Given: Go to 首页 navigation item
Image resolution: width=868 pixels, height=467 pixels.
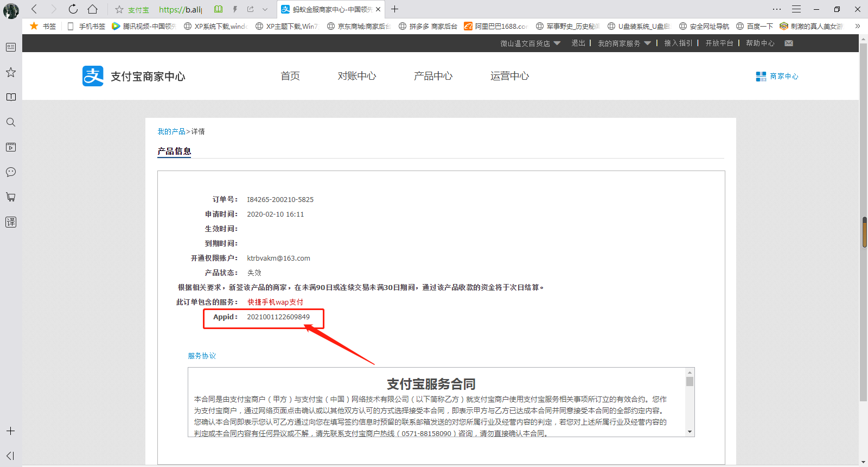Looking at the screenshot, I should pyautogui.click(x=290, y=76).
